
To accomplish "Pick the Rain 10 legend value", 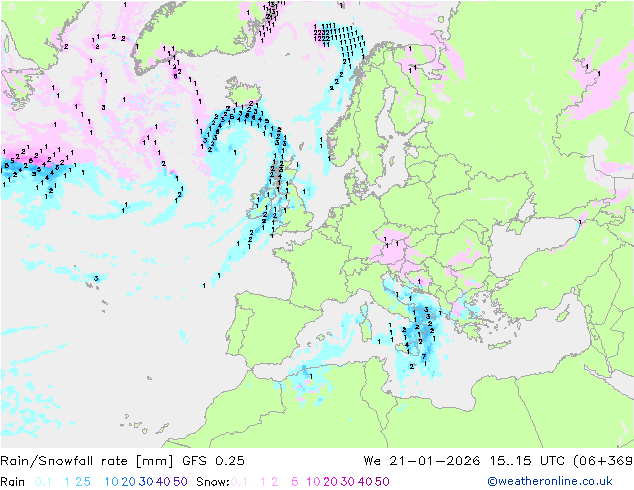I will coord(111,482).
